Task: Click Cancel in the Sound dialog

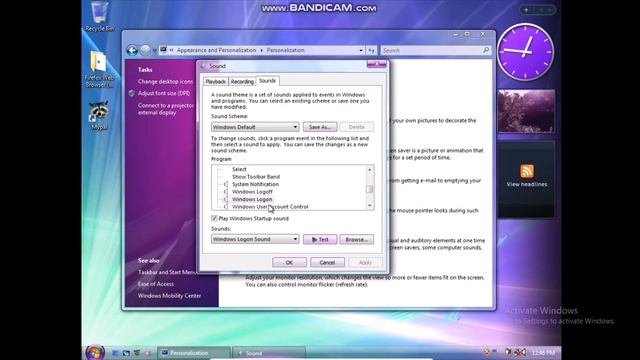Action: [327, 262]
